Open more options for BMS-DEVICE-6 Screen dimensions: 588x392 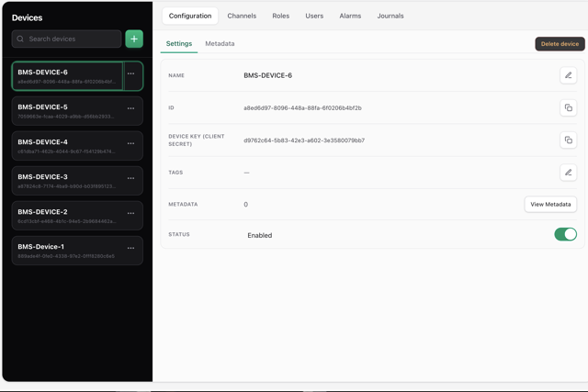point(130,73)
